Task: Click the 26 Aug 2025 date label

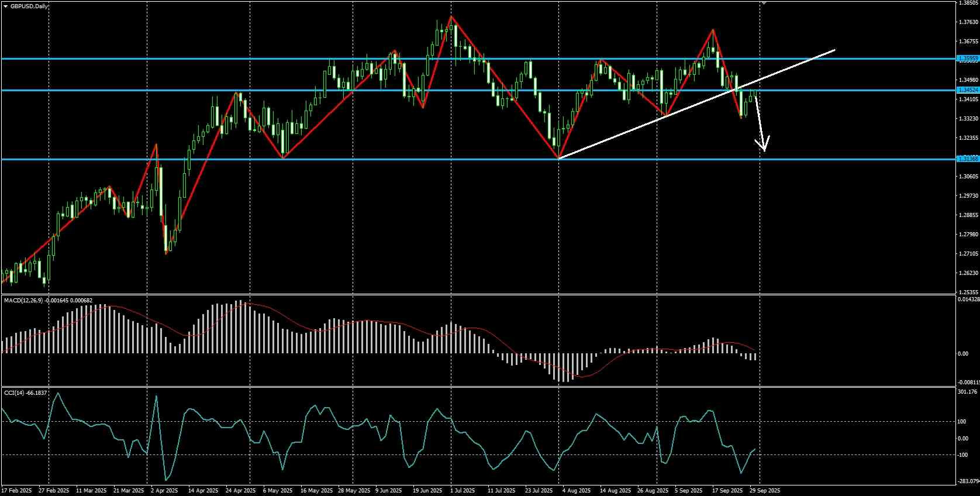Action: 653,491
